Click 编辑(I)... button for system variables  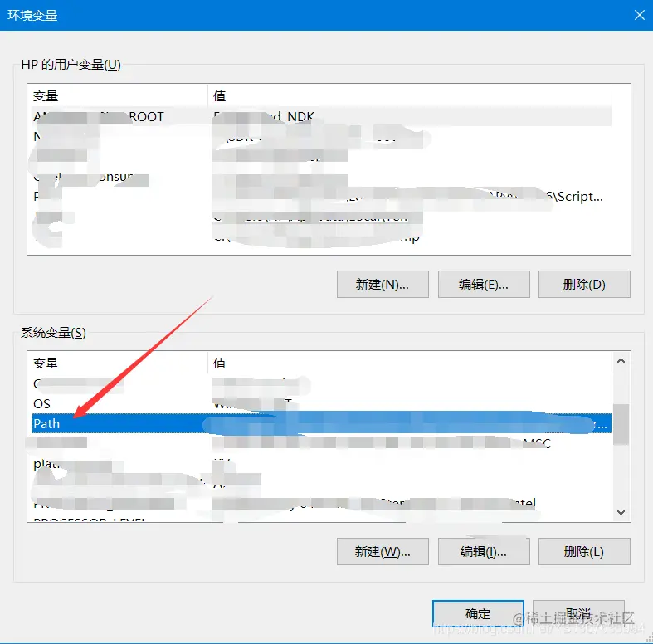pos(484,552)
